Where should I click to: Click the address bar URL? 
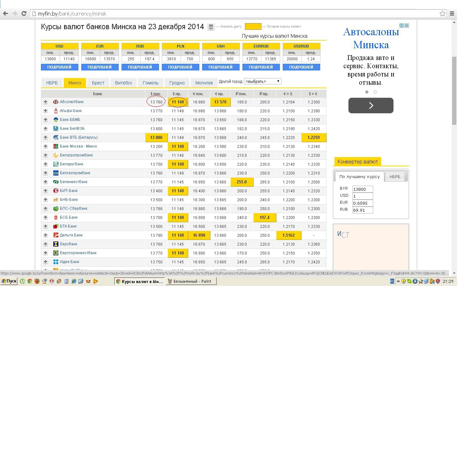coord(72,14)
